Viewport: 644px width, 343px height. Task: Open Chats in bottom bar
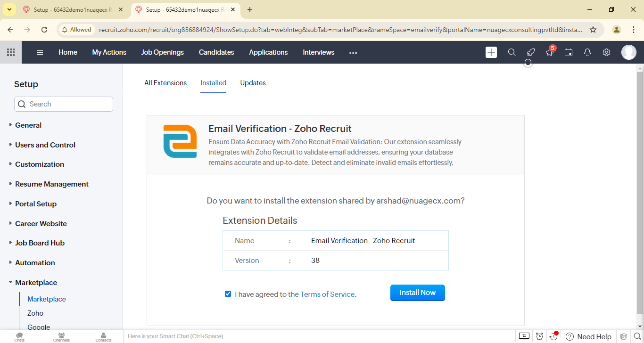tap(19, 336)
